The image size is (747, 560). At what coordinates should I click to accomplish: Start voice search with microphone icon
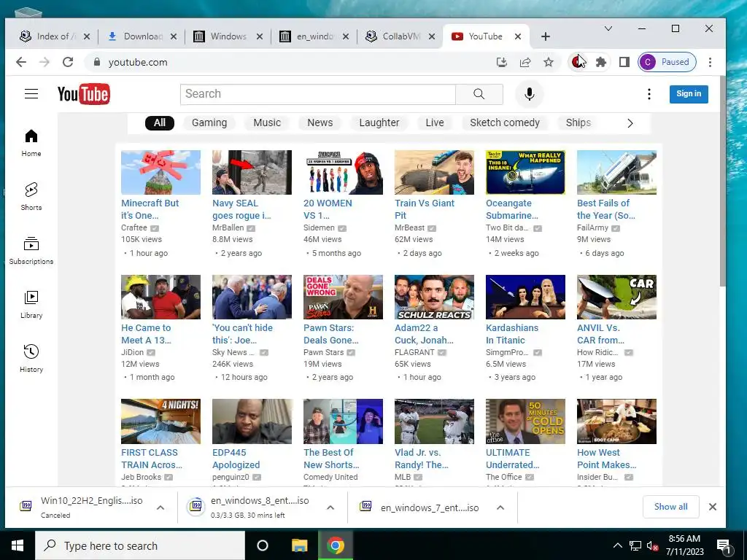pos(530,94)
